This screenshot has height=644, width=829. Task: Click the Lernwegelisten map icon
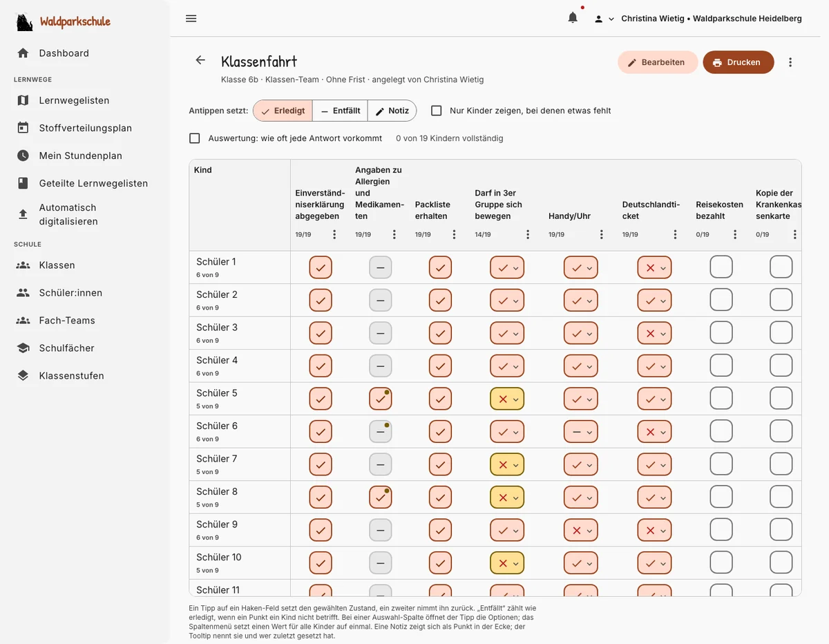point(23,100)
